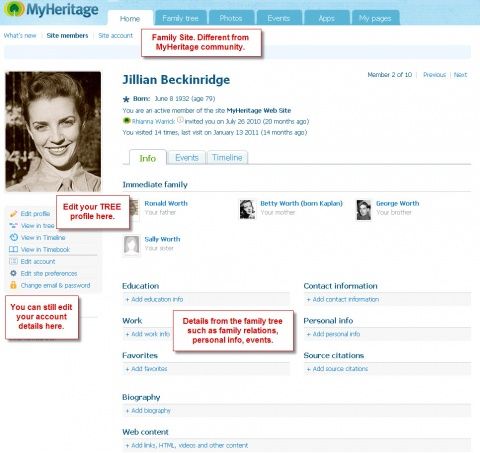Click the MyHeritage logo icon

pyautogui.click(x=14, y=9)
